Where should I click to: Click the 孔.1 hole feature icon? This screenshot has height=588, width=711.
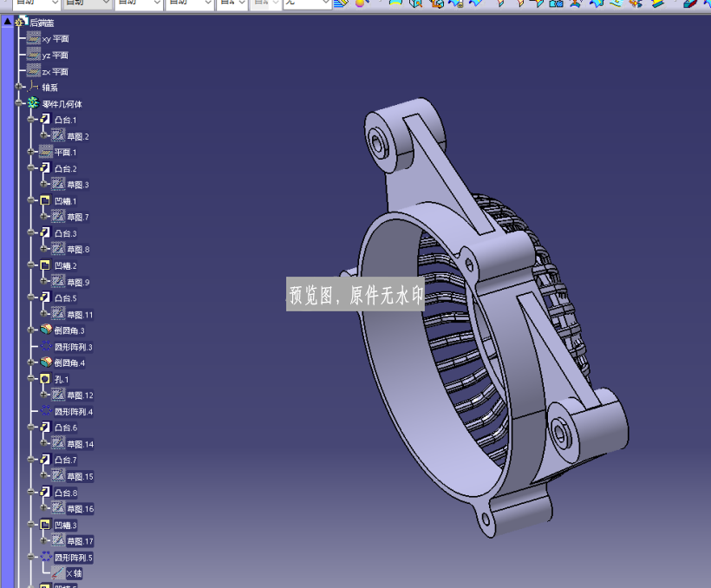45,379
